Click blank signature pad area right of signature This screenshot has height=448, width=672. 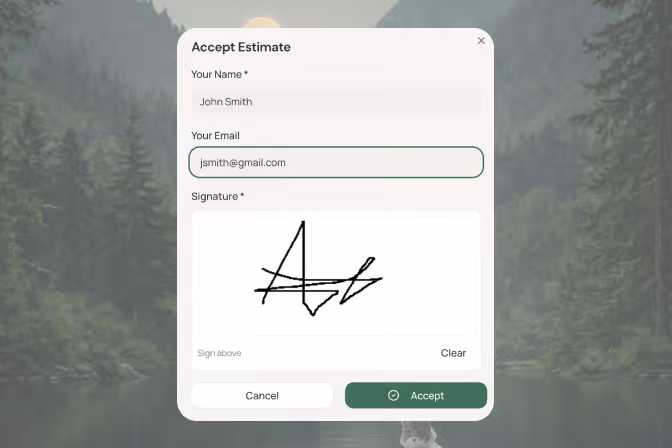429,274
